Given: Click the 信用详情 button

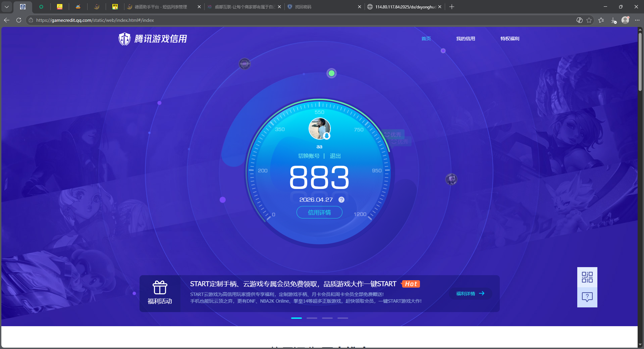Looking at the screenshot, I should [x=319, y=212].
